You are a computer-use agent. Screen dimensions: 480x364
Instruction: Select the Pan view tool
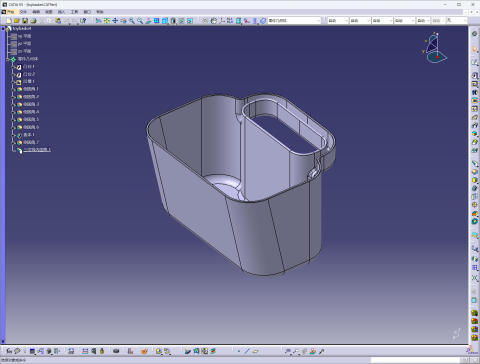coord(115,21)
